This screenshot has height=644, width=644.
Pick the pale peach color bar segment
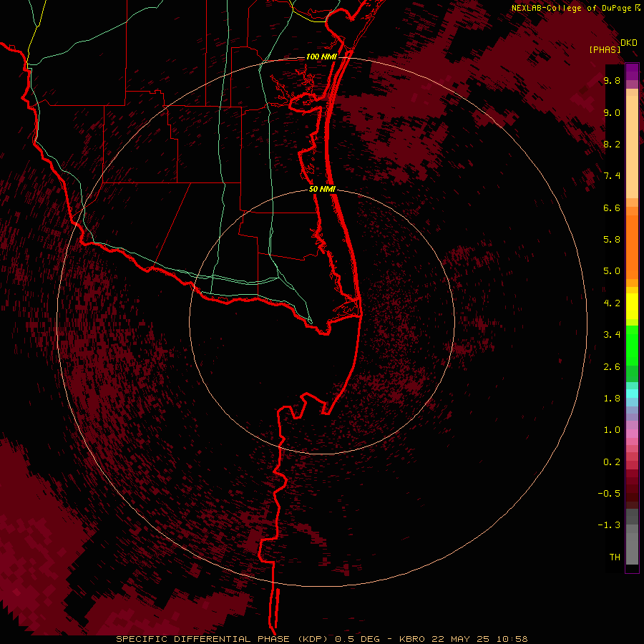pyautogui.click(x=632, y=147)
